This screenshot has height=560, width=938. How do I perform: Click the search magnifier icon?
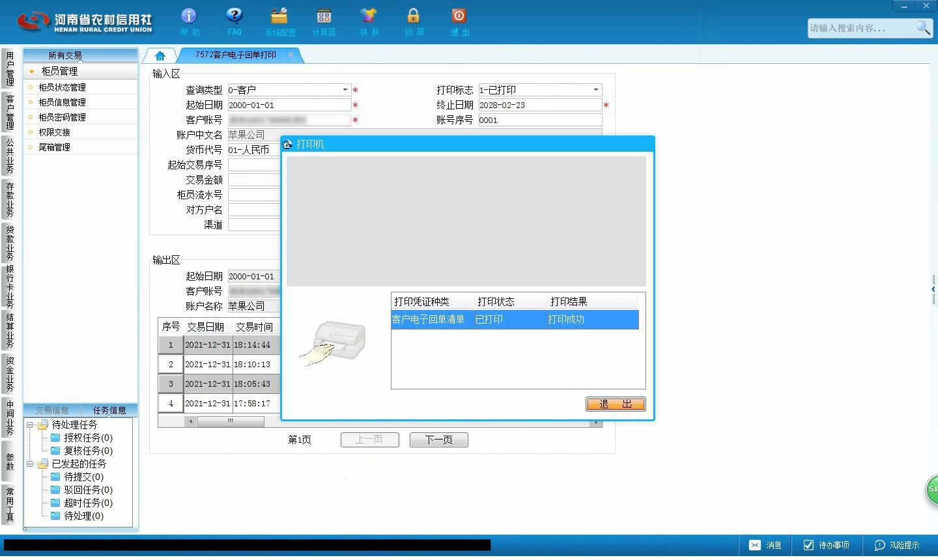click(x=923, y=27)
